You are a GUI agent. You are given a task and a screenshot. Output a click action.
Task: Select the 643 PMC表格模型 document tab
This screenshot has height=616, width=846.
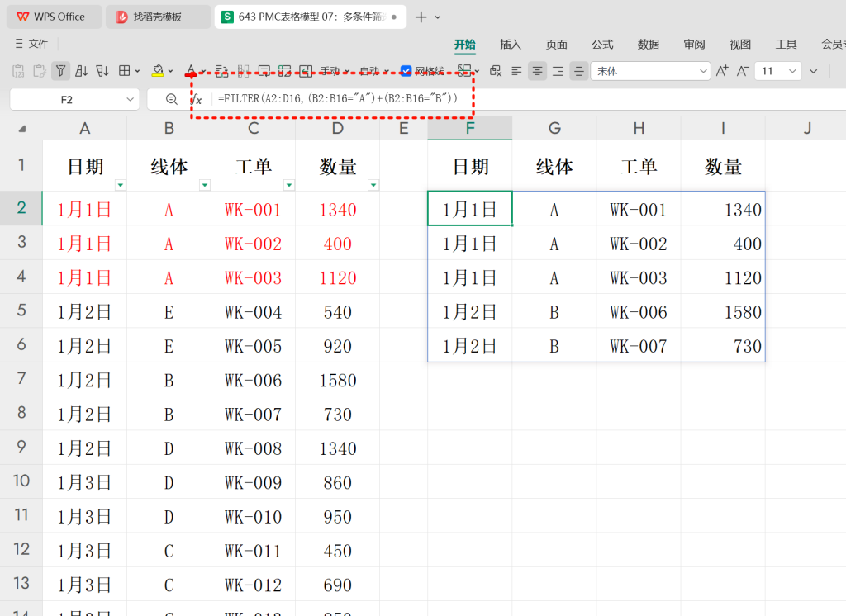[311, 17]
